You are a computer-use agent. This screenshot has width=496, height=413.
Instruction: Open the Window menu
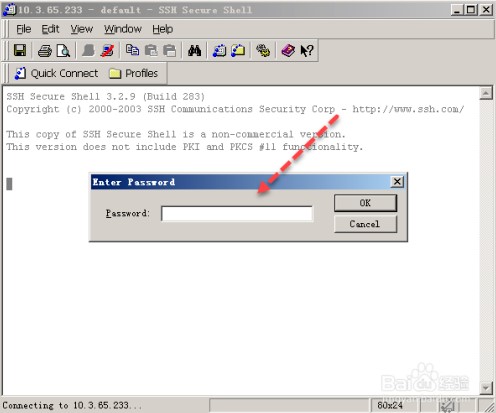pyautogui.click(x=123, y=29)
